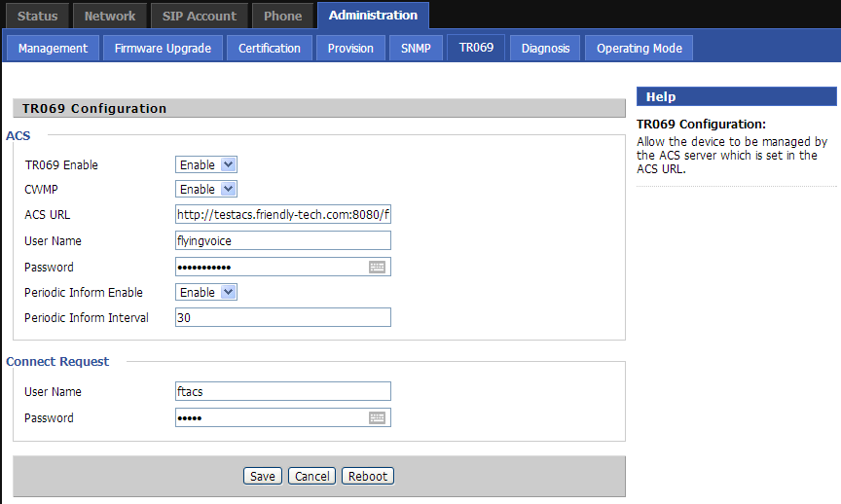
Task: Switch to the Status tab
Action: click(x=38, y=17)
